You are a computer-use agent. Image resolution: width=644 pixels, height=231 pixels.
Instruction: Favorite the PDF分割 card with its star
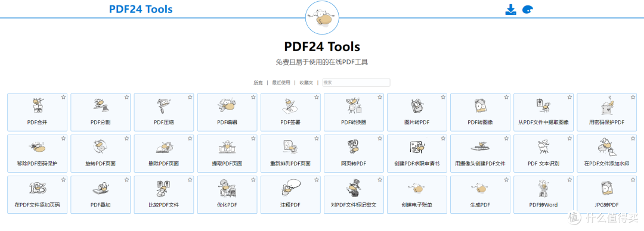click(127, 97)
